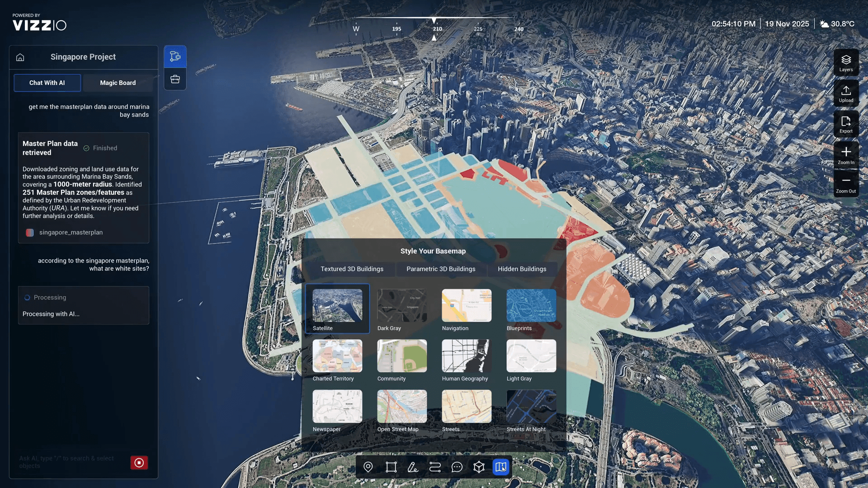868x488 pixels.
Task: Select the pencil draw tool
Action: pyautogui.click(x=412, y=467)
